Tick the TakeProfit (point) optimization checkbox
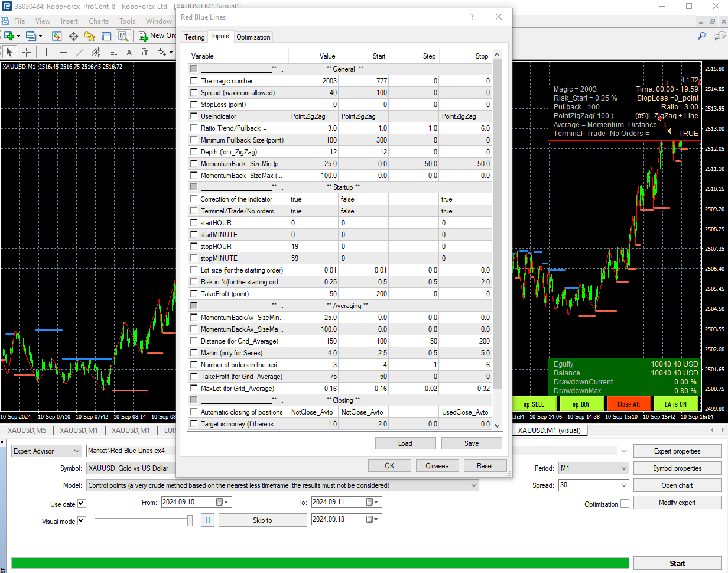The height and width of the screenshot is (573, 728). (x=194, y=294)
